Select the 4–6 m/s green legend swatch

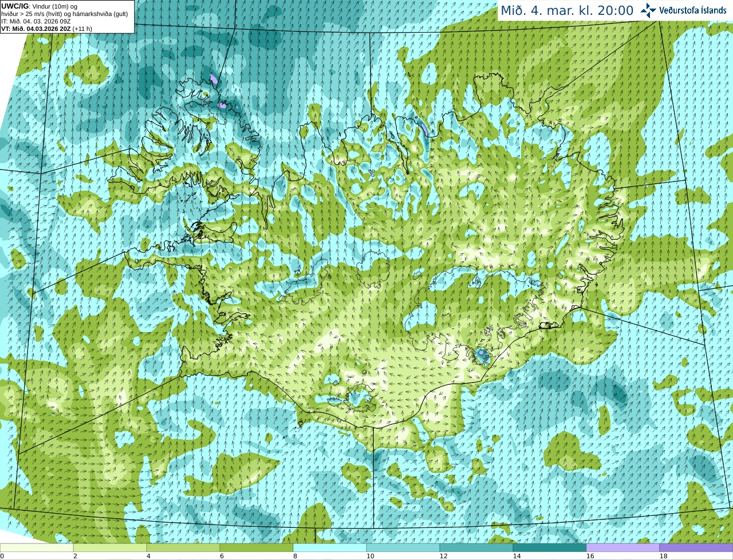(183, 547)
